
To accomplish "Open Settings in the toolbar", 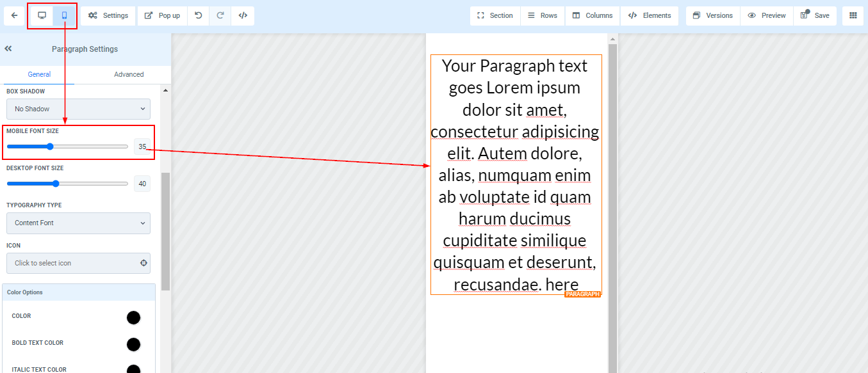I will tap(108, 16).
